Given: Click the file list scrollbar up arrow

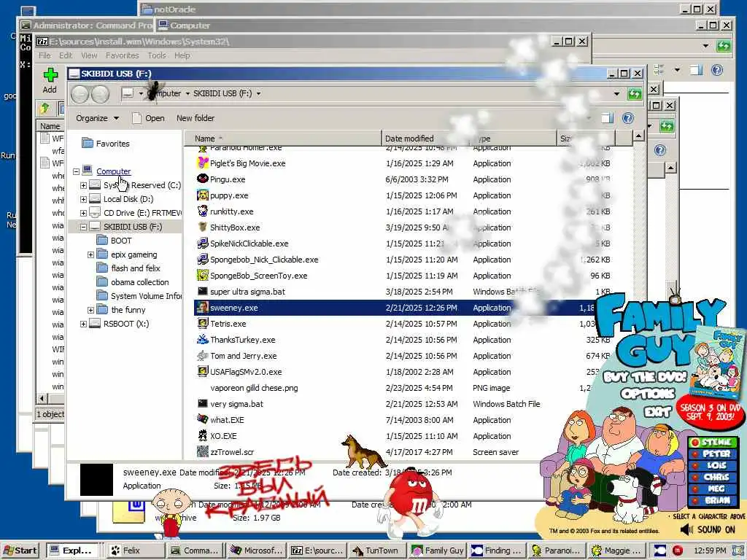Looking at the screenshot, I should [x=638, y=136].
